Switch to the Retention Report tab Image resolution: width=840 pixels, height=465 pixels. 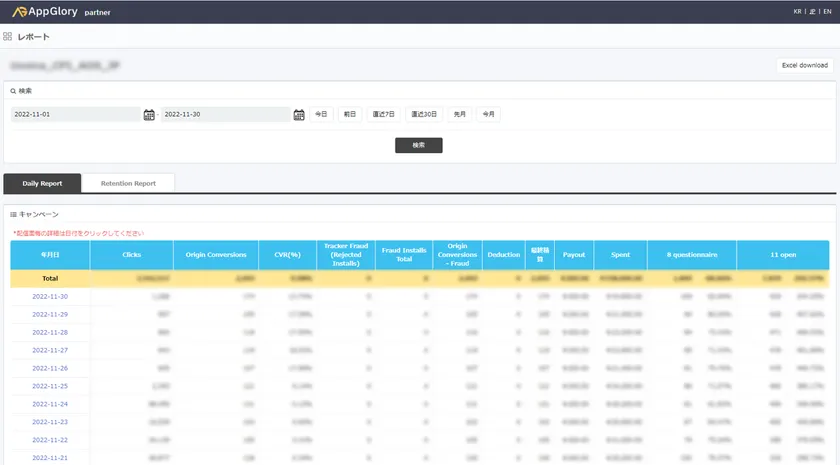128,183
